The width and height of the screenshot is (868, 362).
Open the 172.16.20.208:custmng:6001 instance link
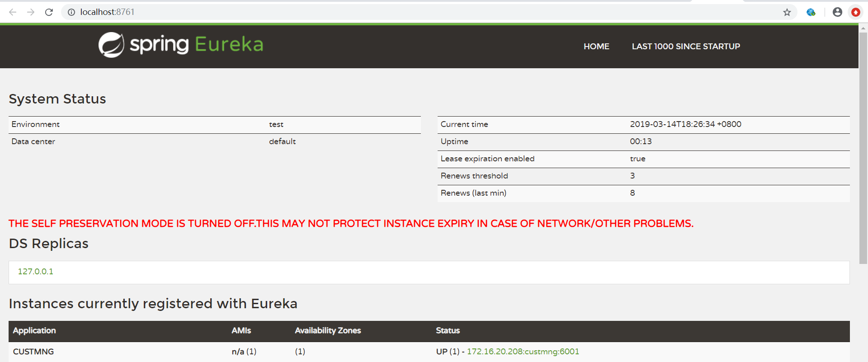click(x=523, y=352)
